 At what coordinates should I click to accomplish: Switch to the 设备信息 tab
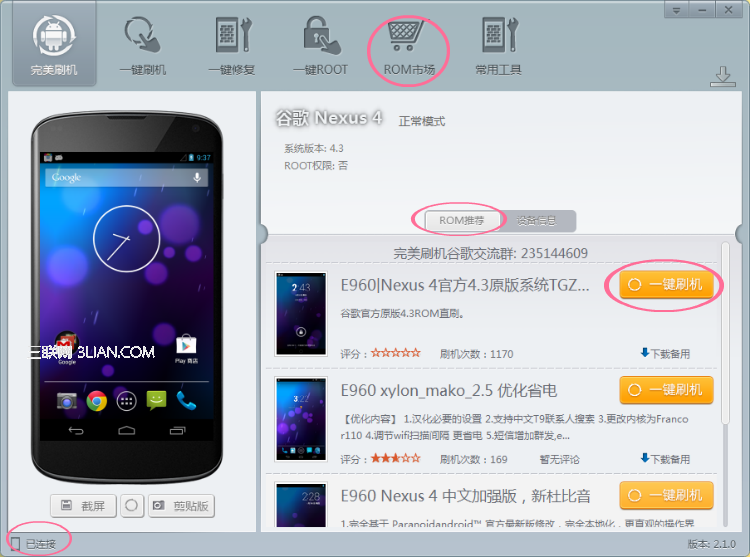(537, 220)
